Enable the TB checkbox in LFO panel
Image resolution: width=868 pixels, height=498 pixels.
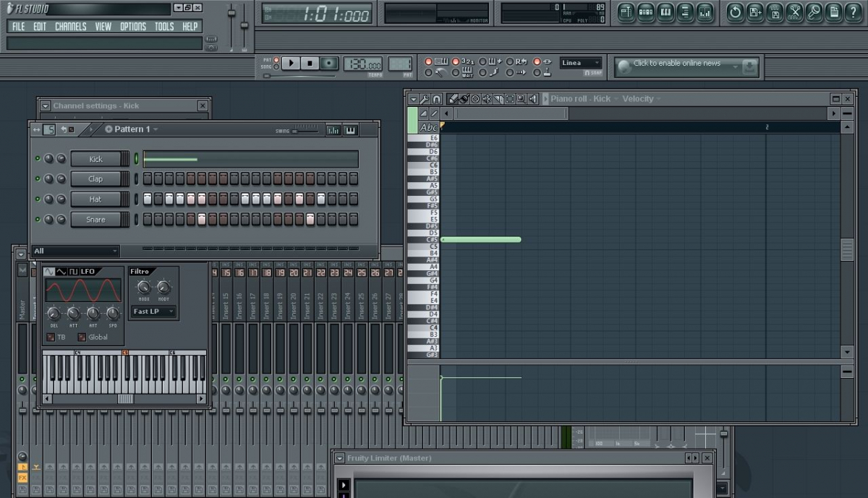(51, 337)
